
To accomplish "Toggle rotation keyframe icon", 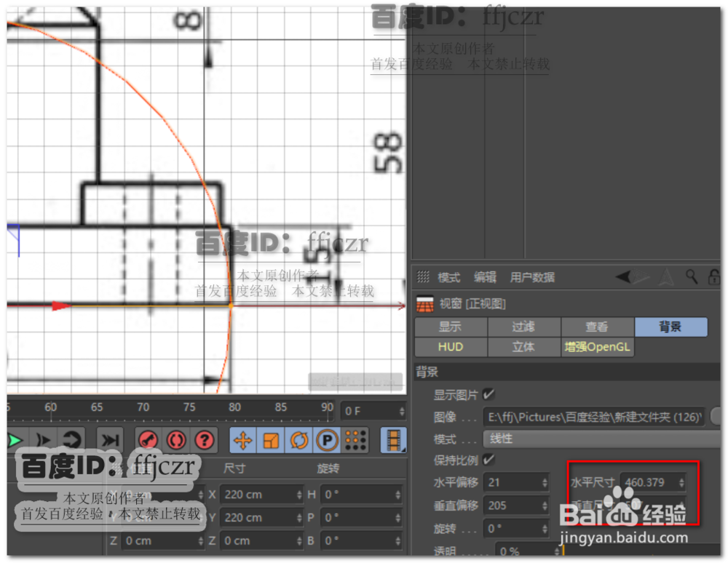I will (x=299, y=440).
